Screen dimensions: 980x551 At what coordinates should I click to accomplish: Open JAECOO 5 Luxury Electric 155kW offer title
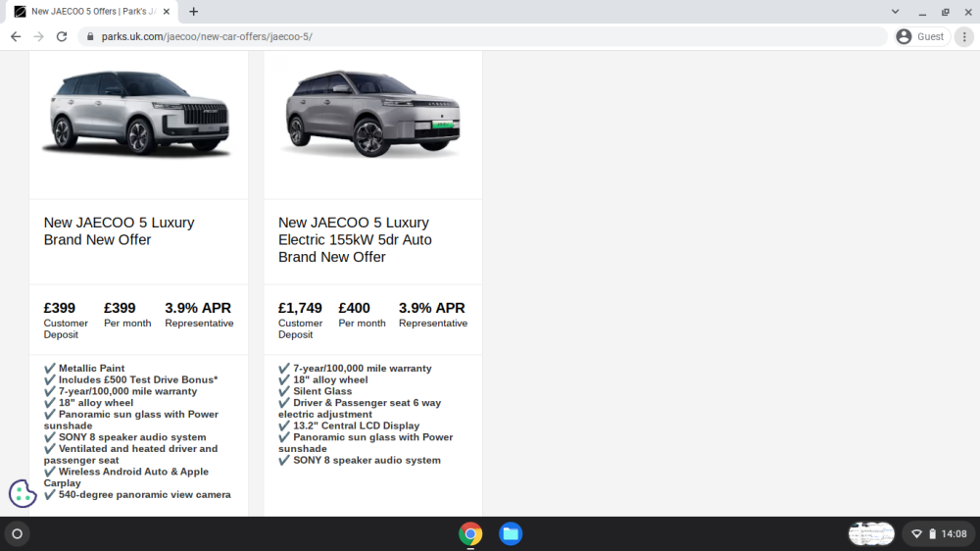tap(355, 239)
